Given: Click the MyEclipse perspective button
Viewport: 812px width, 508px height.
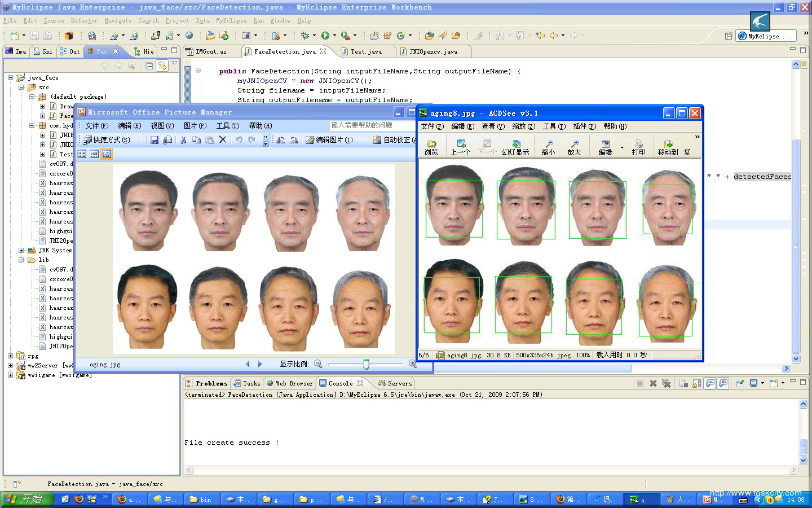Looking at the screenshot, I should [765, 36].
